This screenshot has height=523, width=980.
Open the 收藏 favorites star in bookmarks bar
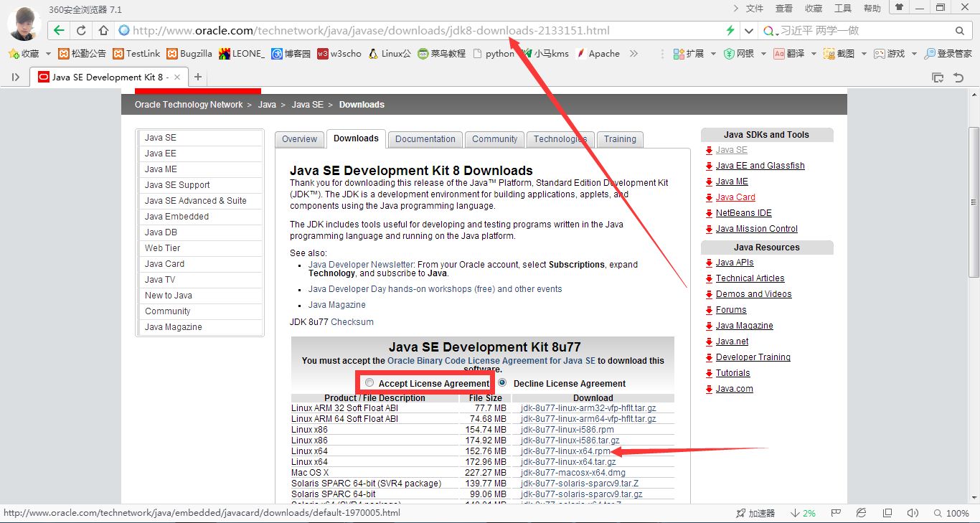tap(24, 54)
